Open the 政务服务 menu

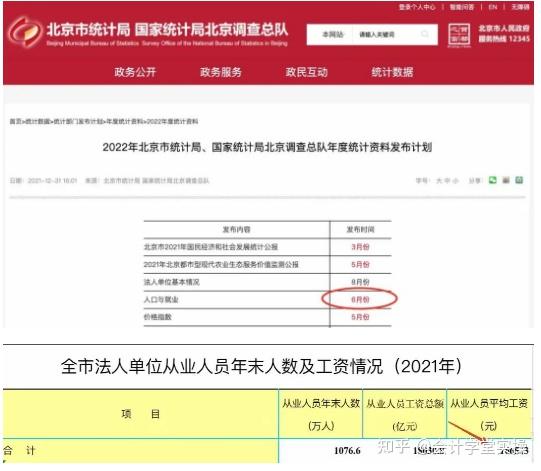click(220, 72)
